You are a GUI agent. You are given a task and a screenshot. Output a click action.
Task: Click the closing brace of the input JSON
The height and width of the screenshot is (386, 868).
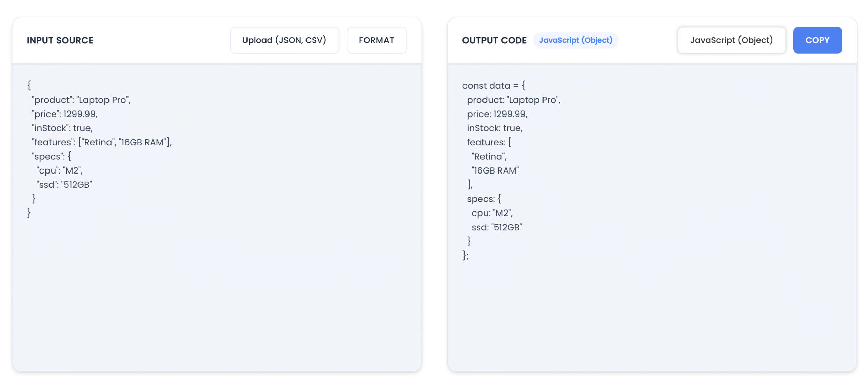pyautogui.click(x=29, y=212)
